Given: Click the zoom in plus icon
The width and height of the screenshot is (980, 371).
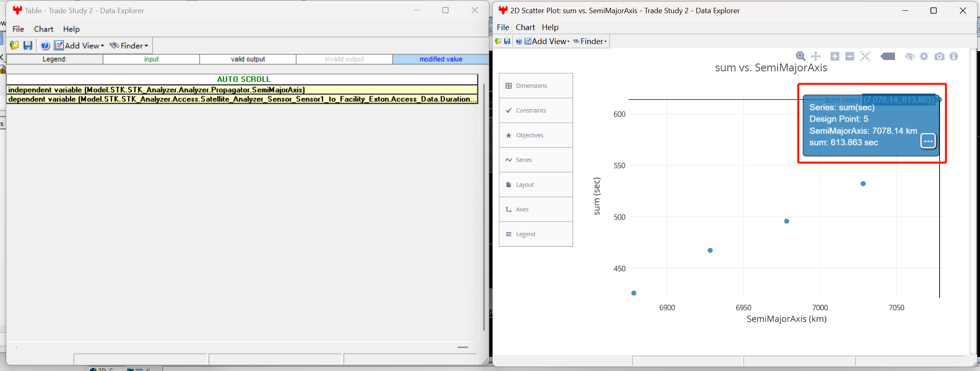Looking at the screenshot, I should (x=835, y=56).
